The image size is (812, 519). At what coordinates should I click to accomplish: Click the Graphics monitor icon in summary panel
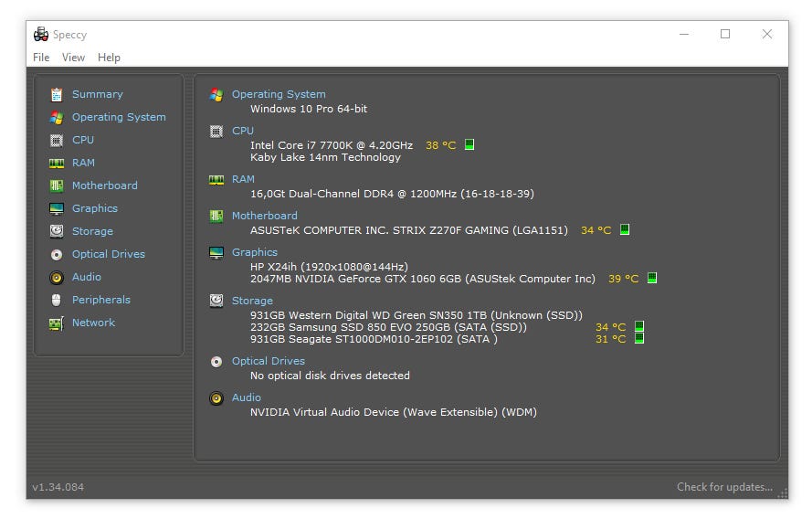coord(216,253)
